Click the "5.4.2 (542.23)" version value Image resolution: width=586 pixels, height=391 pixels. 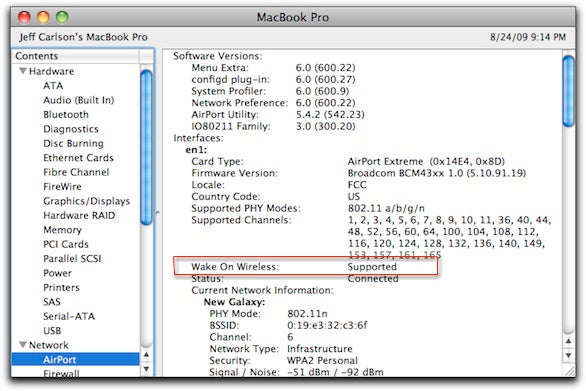[x=330, y=115]
